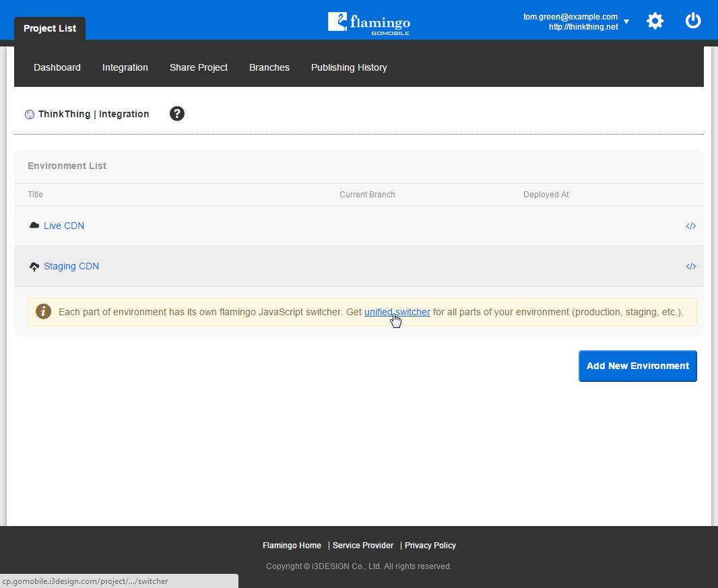This screenshot has width=718, height=588.
Task: Show embed code for Live CDN
Action: [690, 226]
